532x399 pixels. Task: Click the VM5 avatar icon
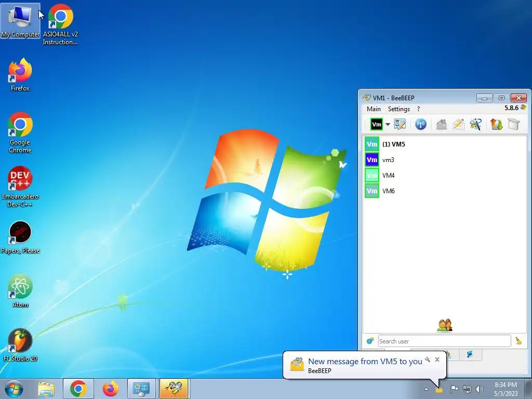pyautogui.click(x=372, y=144)
